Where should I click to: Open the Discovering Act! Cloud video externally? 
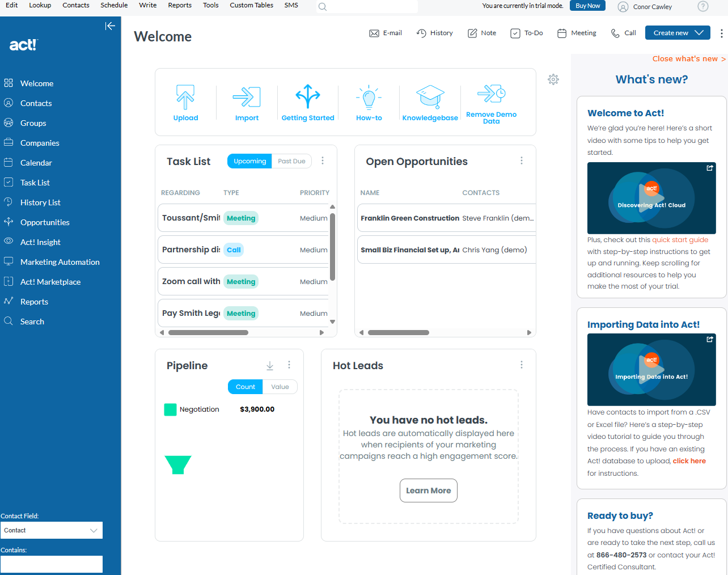pos(710,168)
